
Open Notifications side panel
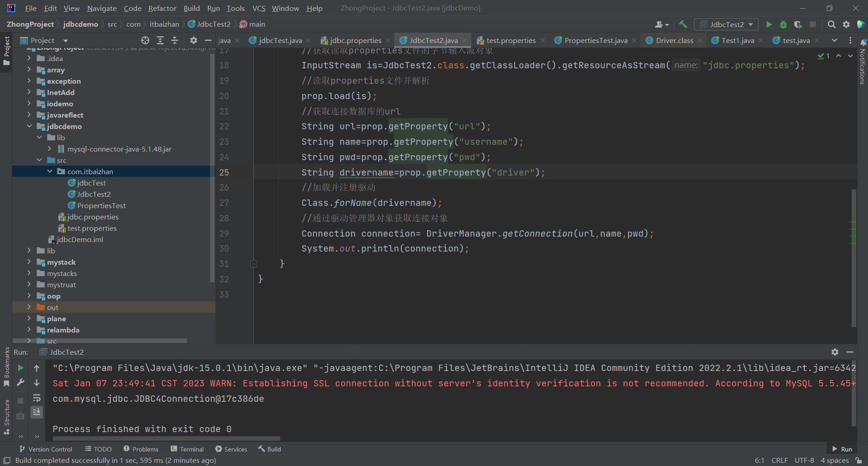[x=863, y=62]
